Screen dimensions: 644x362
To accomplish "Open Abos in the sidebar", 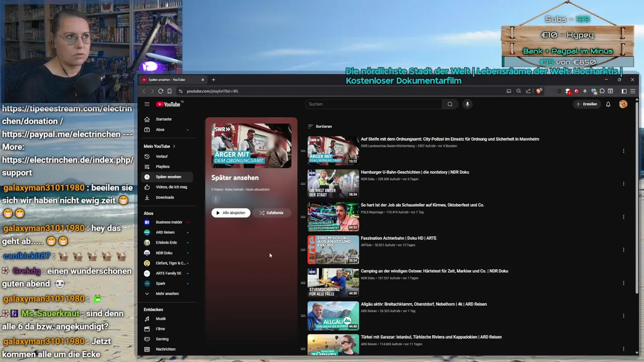I will [167, 130].
